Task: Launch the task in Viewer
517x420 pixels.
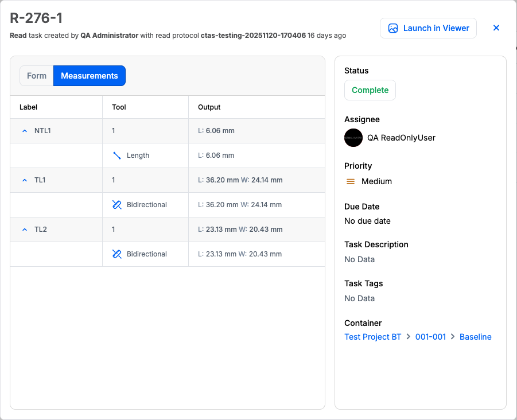Action: tap(428, 28)
